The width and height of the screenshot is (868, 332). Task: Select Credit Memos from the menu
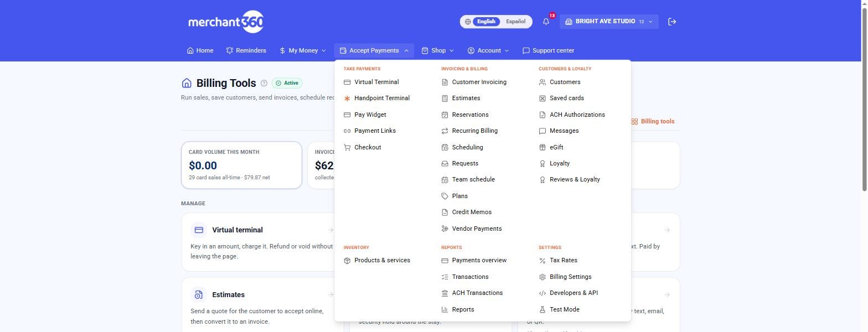472,212
